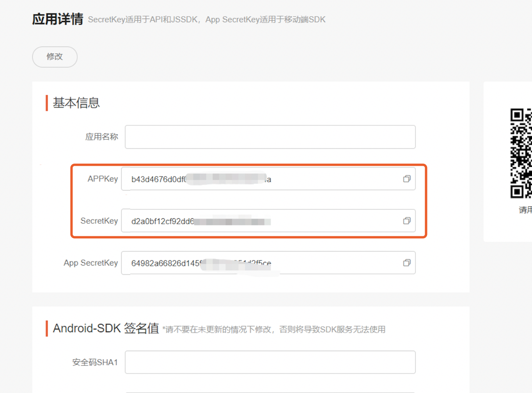Click into the App SecretKey field
532x393 pixels.
tap(332, 263)
